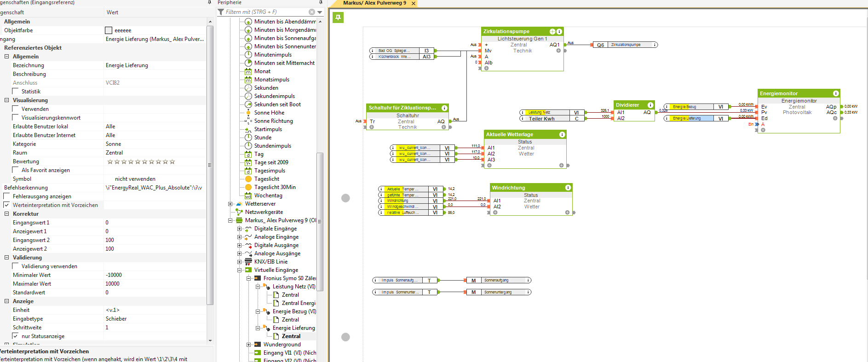Switch to the Markus/ Alex Pulverweg 9 tab
Image resolution: width=868 pixels, height=362 pixels.
pos(374,3)
